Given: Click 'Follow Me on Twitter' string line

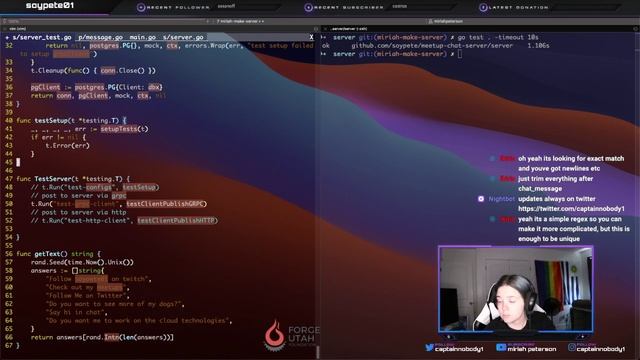Looking at the screenshot, I should pos(88,296).
